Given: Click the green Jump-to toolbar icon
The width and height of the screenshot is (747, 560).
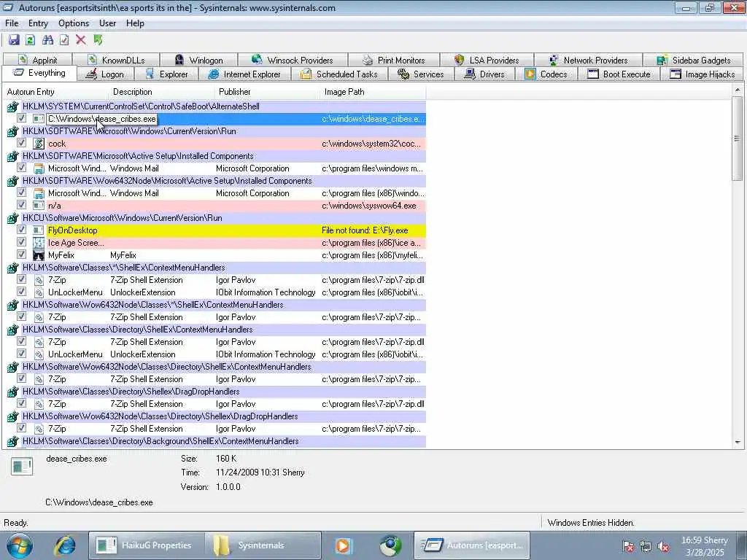Looking at the screenshot, I should pos(98,40).
